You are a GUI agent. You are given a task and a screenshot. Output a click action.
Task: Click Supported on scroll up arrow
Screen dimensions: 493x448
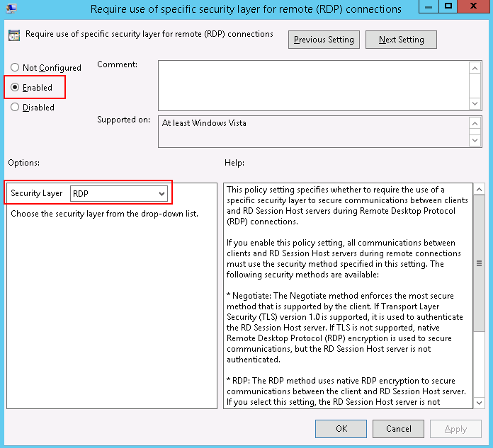click(x=475, y=123)
